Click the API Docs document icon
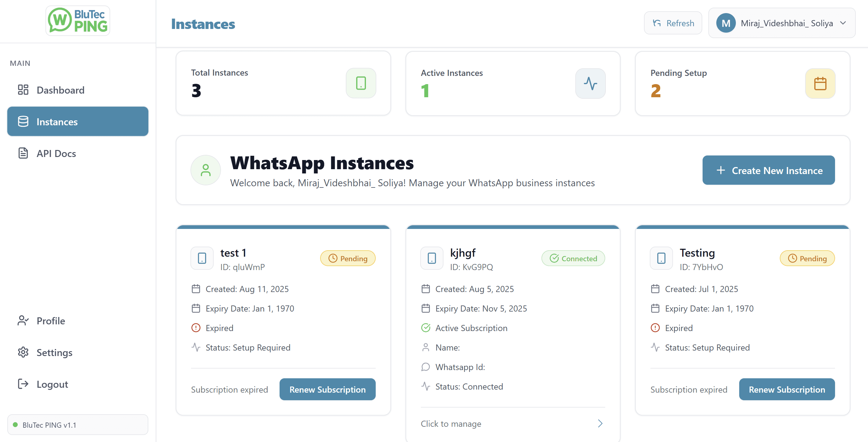This screenshot has height=442, width=868. tap(23, 153)
